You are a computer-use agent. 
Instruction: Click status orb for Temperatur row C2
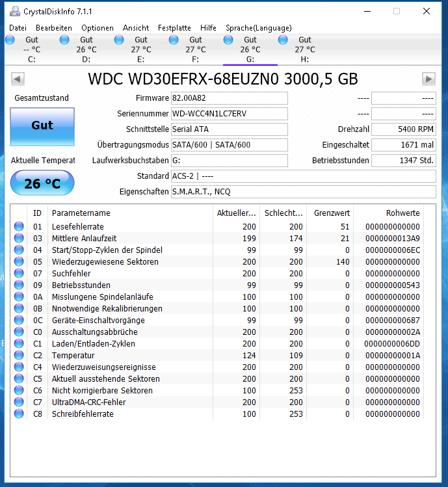click(19, 355)
